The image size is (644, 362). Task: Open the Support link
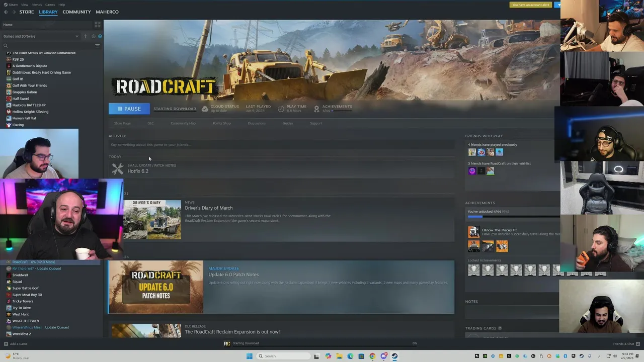(x=316, y=123)
